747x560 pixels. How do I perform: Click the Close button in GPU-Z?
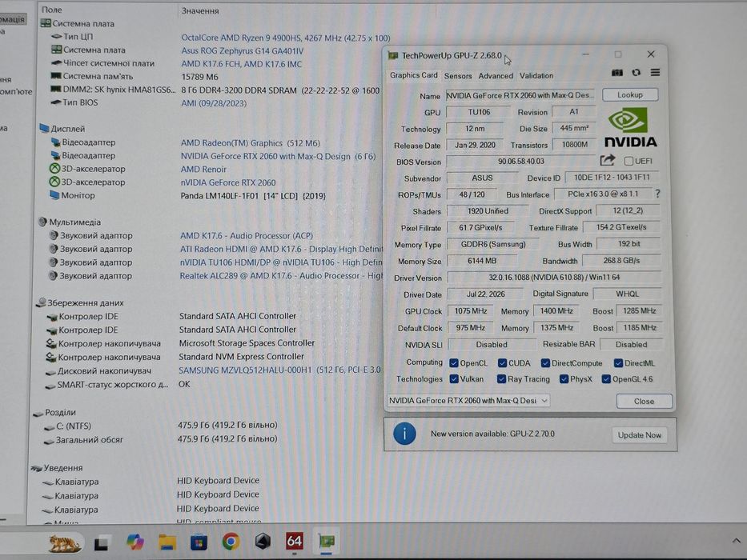(644, 401)
